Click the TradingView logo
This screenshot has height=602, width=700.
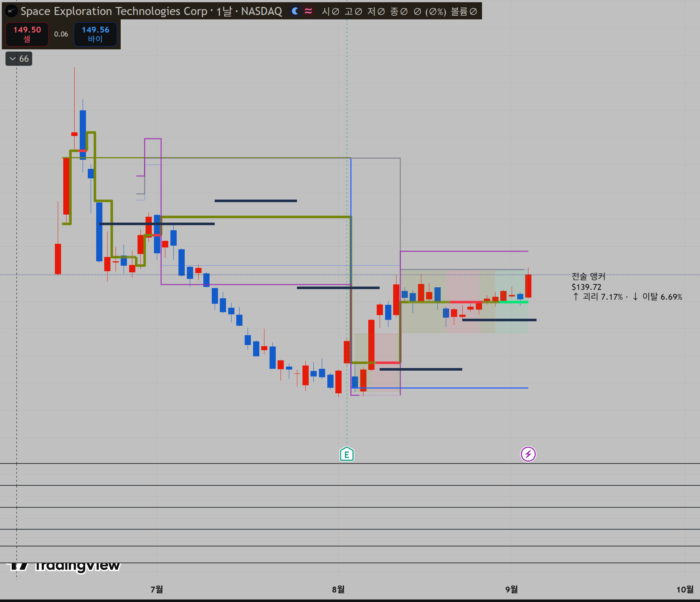click(x=63, y=565)
